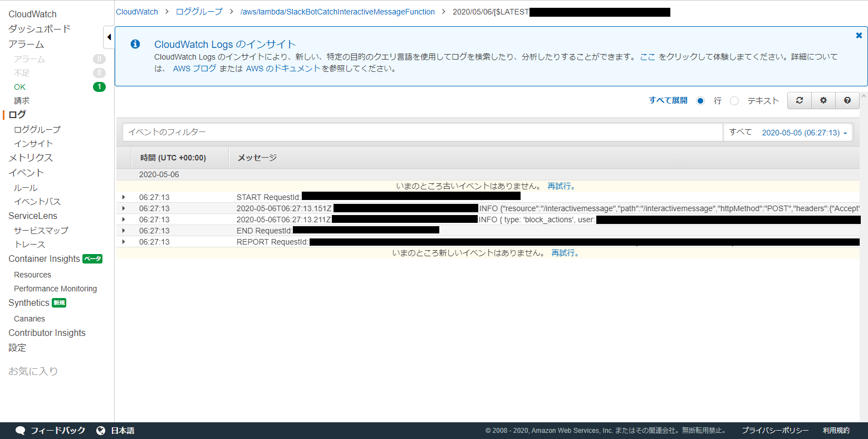Open アラーム section in sidebar
Image resolution: width=868 pixels, height=439 pixels.
coord(26,44)
